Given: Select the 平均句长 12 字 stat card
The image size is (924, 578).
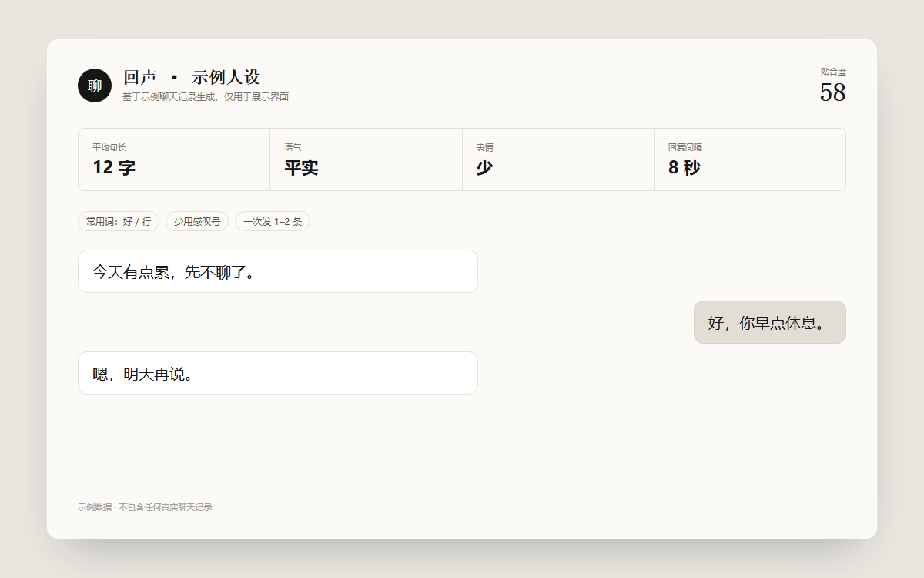Looking at the screenshot, I should click(174, 160).
